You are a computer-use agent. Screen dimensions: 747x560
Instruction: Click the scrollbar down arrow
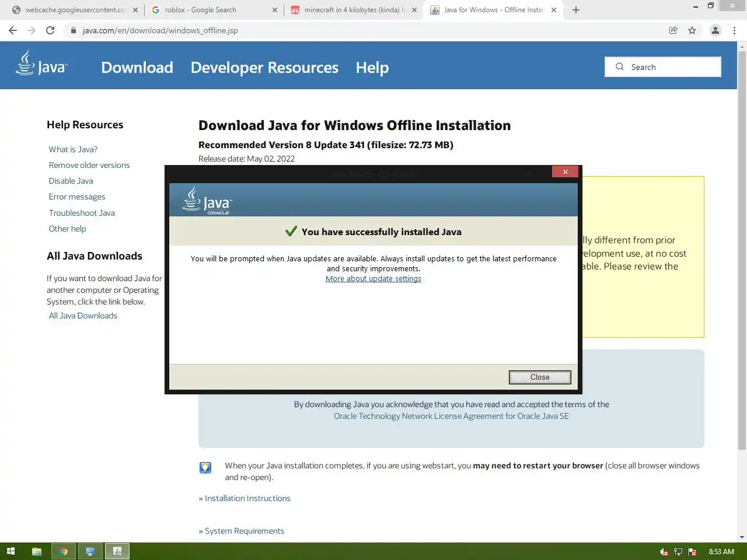coord(742,537)
